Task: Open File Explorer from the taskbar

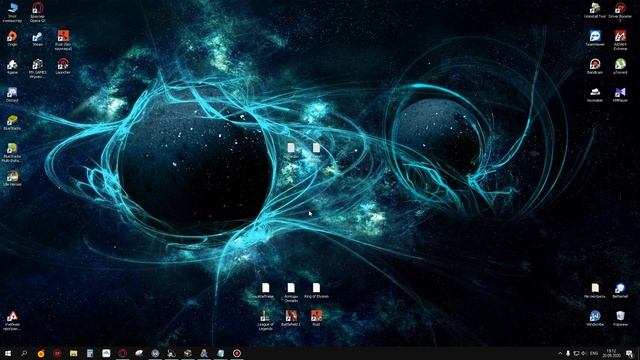Action: 73,353
